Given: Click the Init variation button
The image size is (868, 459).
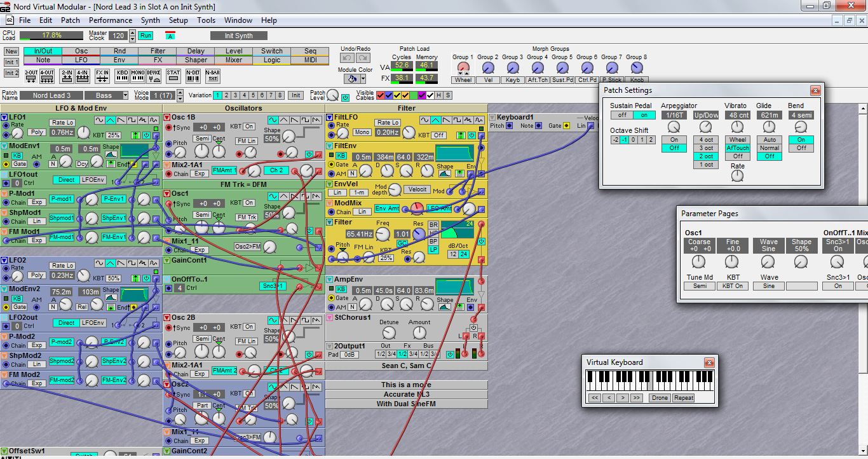Looking at the screenshot, I should pos(295,95).
